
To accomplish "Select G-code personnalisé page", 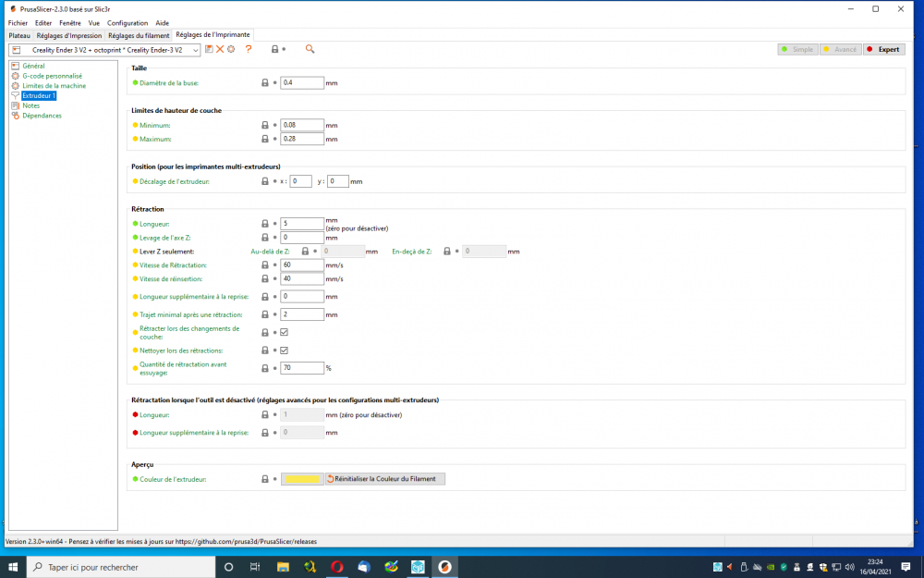I will (53, 76).
